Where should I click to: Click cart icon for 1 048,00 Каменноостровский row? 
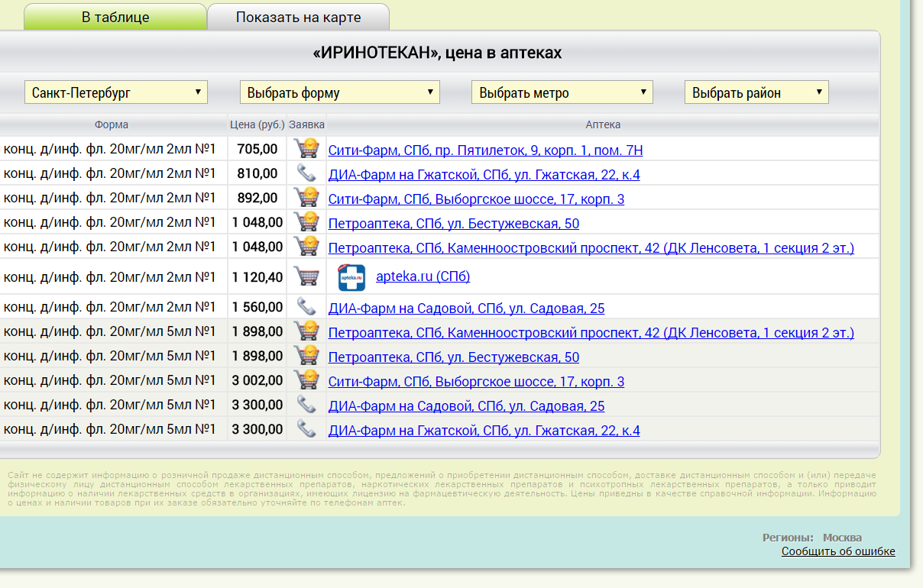tap(306, 246)
